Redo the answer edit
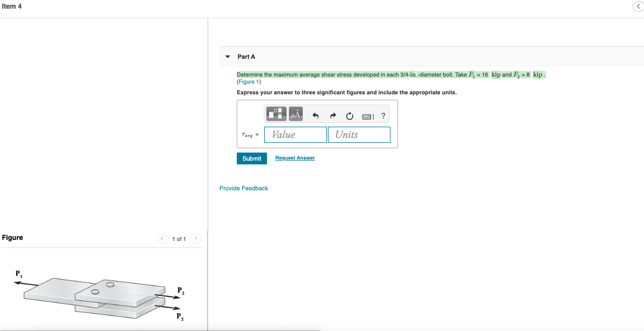This screenshot has width=644, height=331. tap(332, 116)
